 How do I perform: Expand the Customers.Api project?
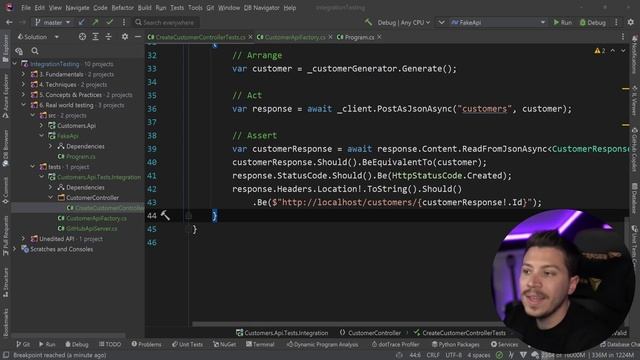[42, 126]
